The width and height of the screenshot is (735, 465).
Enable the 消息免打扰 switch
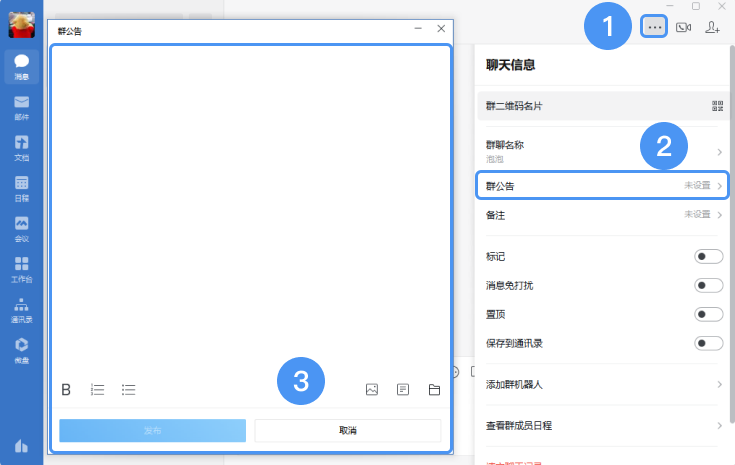tap(708, 286)
